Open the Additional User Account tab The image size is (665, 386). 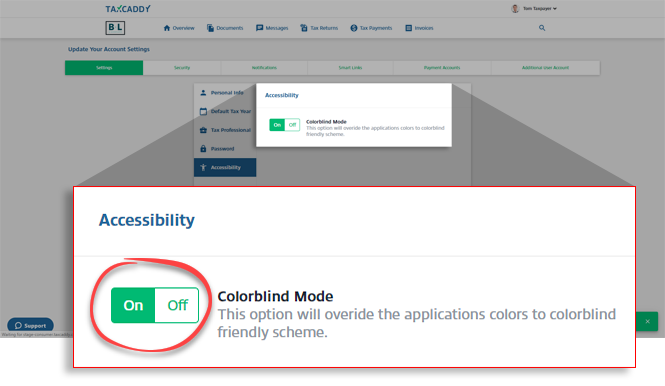pos(545,68)
